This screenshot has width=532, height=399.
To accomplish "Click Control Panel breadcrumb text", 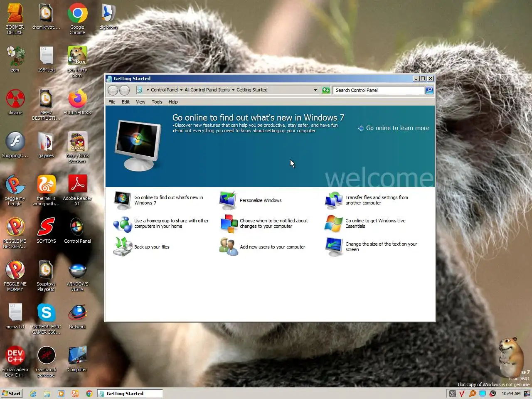I will pos(164,90).
